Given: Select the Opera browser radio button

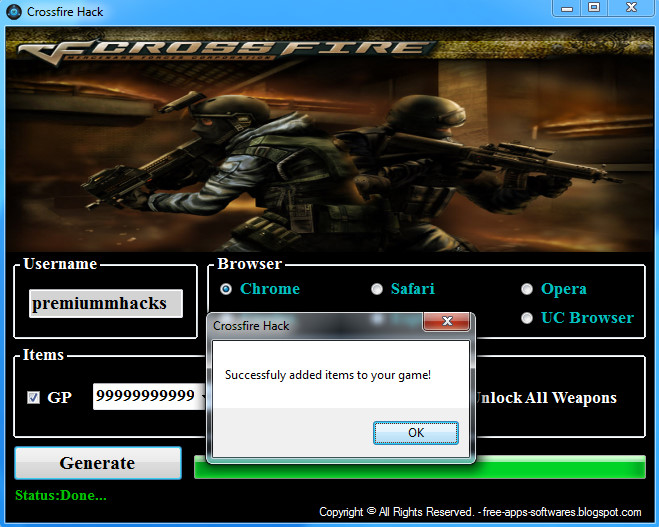Looking at the screenshot, I should click(x=527, y=289).
